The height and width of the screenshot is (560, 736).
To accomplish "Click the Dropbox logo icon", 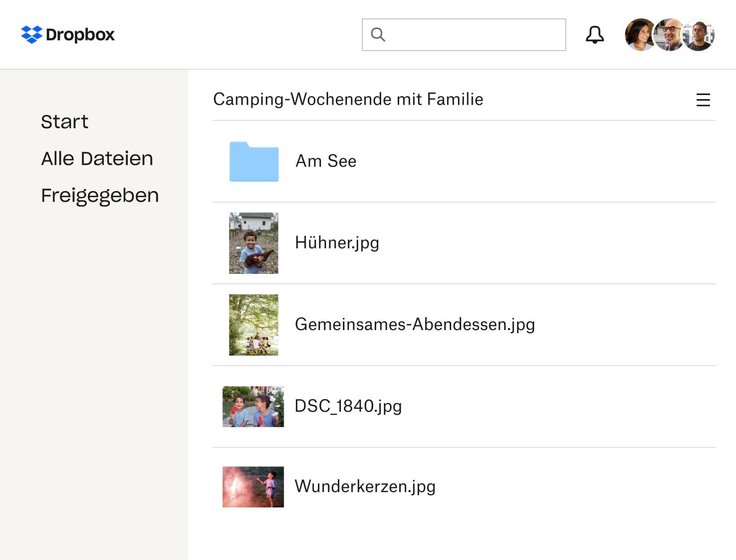I will (31, 35).
